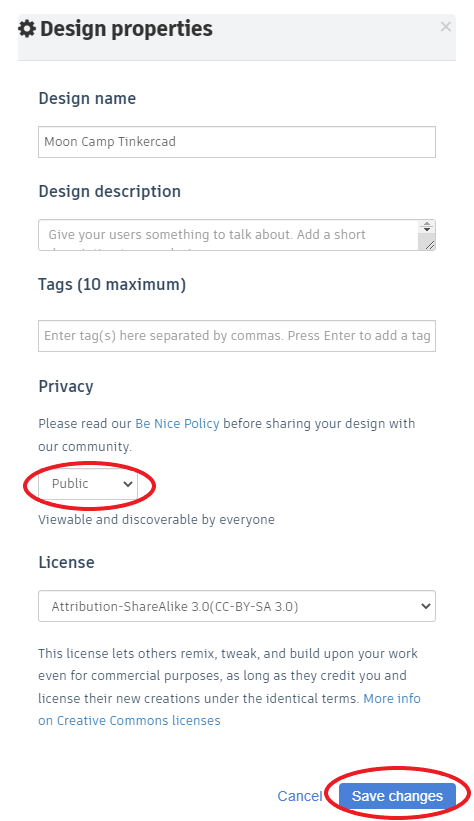The width and height of the screenshot is (474, 821).
Task: Click the Design name label
Action: (x=87, y=98)
